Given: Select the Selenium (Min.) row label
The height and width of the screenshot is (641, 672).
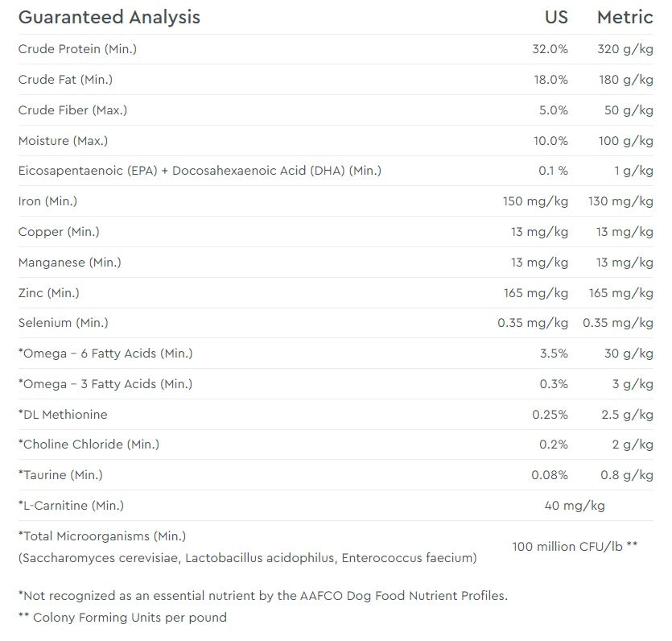Looking at the screenshot, I should [x=64, y=323].
